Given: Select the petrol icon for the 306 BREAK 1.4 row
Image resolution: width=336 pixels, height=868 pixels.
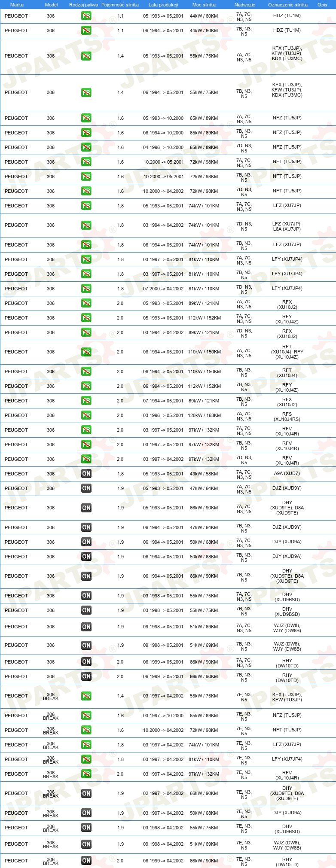Looking at the screenshot, I should coord(86,696).
